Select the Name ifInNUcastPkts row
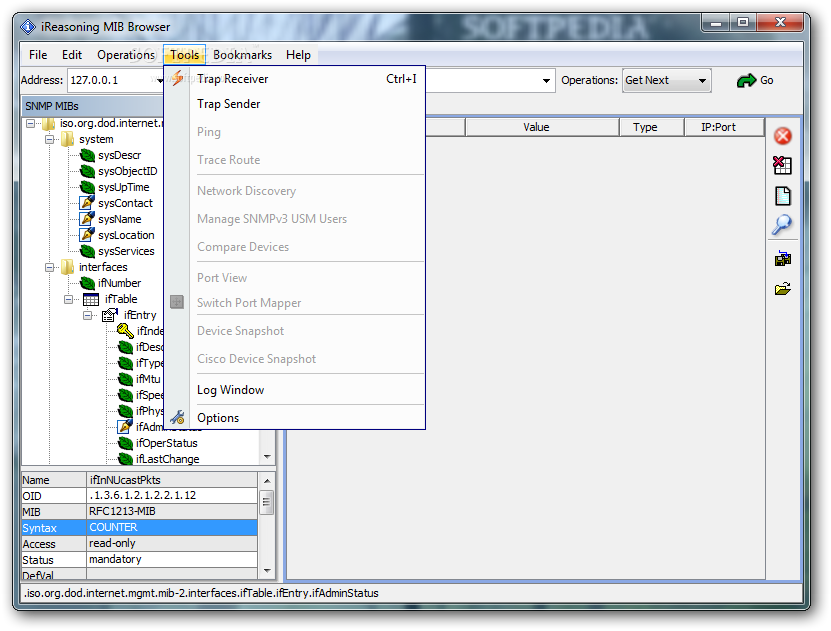 [139, 480]
